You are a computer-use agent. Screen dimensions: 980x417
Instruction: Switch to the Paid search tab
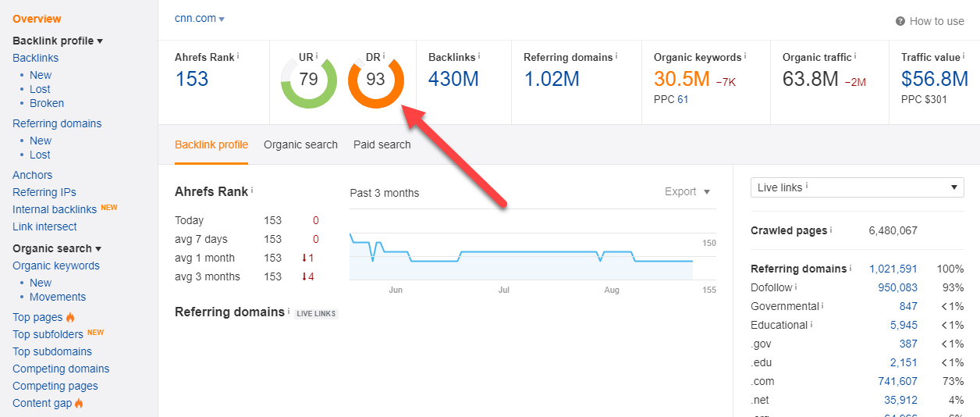pyautogui.click(x=382, y=144)
